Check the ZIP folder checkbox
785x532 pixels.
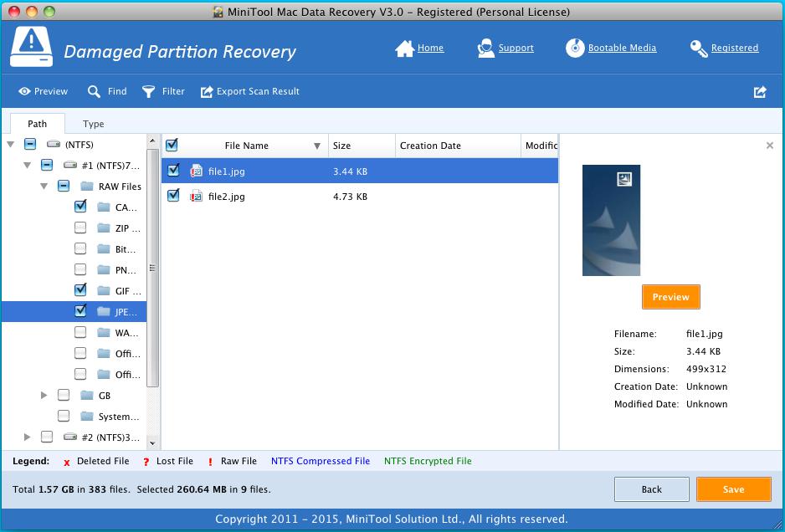point(80,228)
